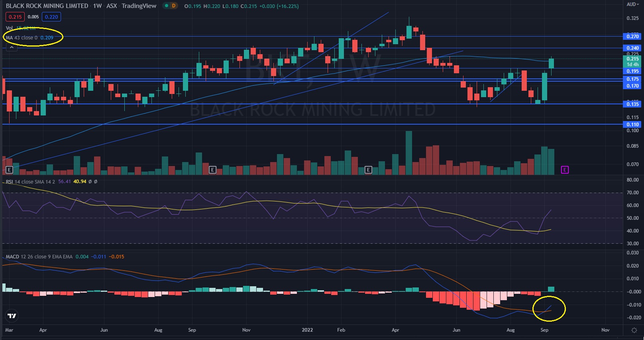This screenshot has height=340, width=644.
Task: Open the earnings E marker near March 2022
Action: coord(368,170)
